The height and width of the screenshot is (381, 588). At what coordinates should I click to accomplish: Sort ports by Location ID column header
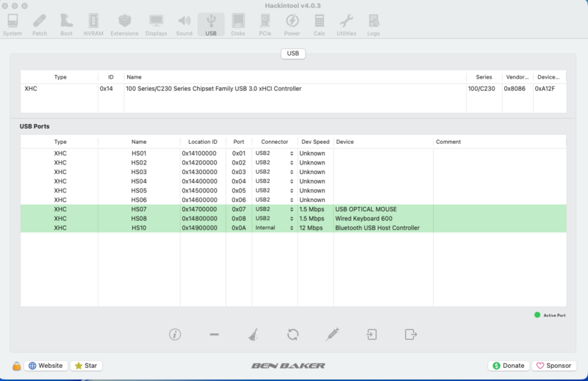click(x=202, y=141)
